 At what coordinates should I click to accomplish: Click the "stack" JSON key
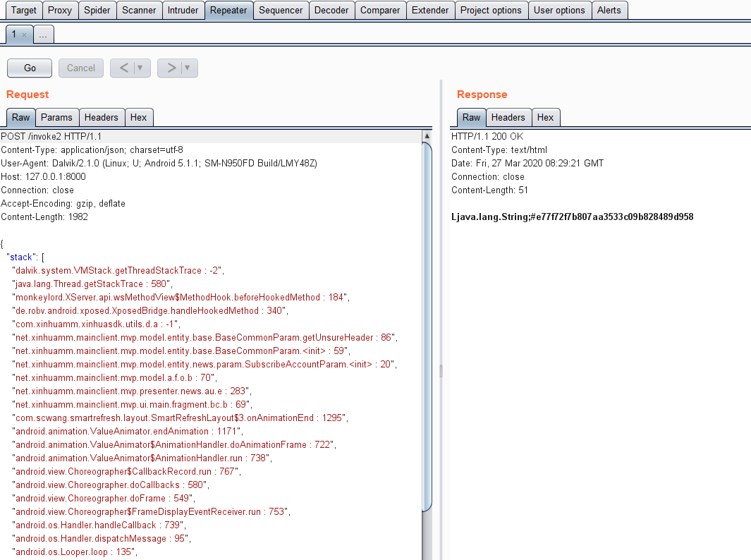(21, 257)
